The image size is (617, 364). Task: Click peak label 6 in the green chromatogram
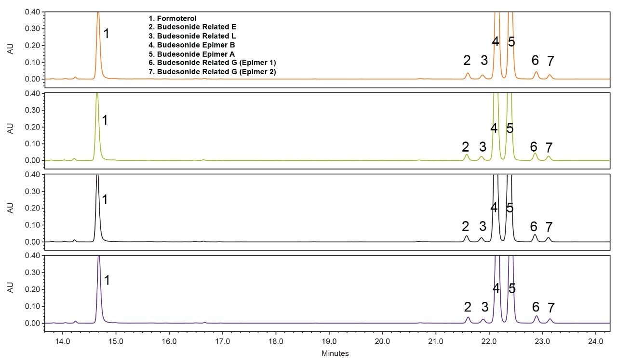click(x=533, y=146)
